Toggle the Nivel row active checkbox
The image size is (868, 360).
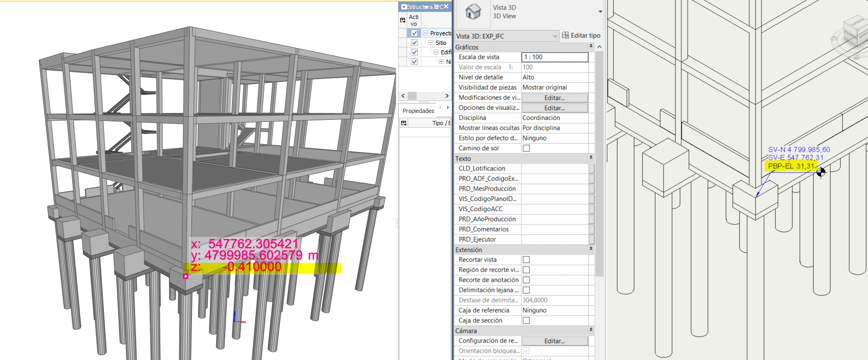pos(414,62)
